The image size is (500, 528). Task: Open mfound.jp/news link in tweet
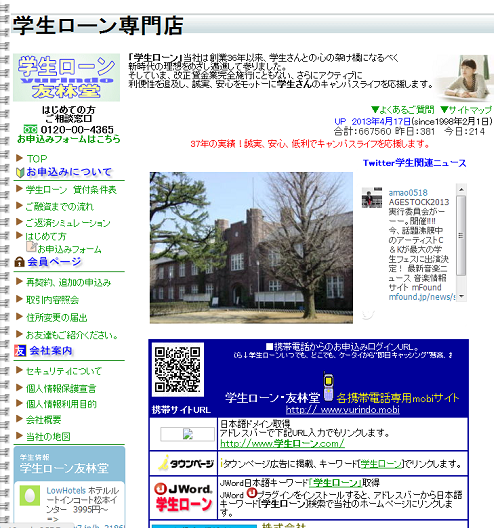(422, 297)
